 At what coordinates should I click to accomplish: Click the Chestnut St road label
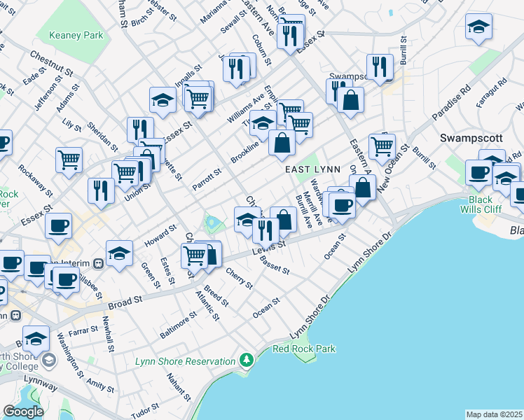pyautogui.click(x=51, y=64)
